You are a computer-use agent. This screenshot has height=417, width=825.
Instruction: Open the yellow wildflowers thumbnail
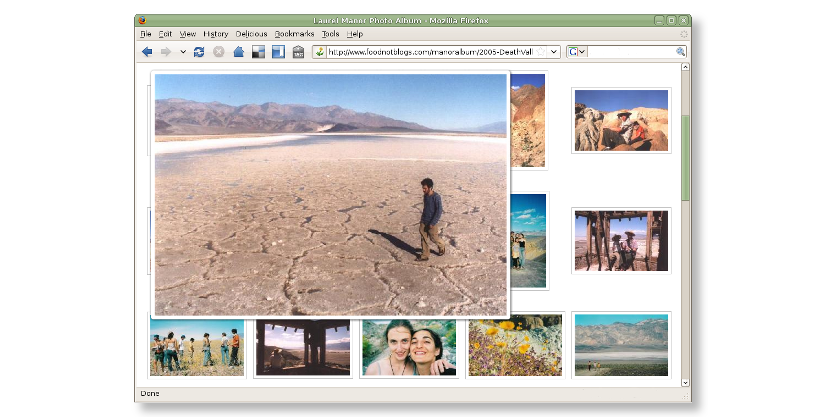[515, 346]
